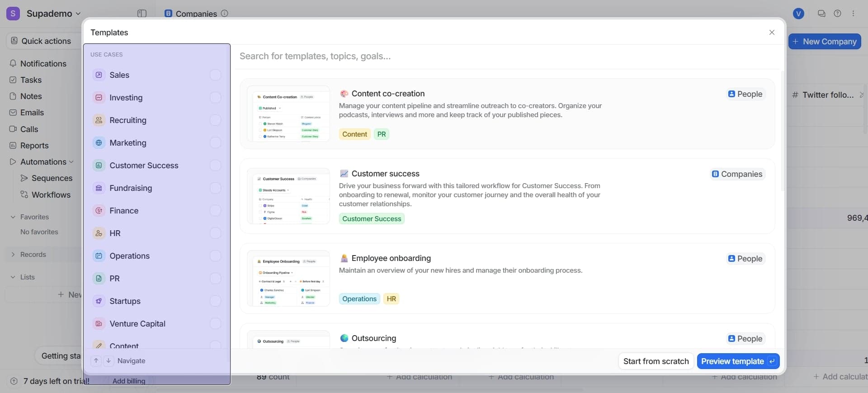The image size is (868, 393).
Task: Open the Supademo workspace dropdown
Action: pyautogui.click(x=53, y=14)
